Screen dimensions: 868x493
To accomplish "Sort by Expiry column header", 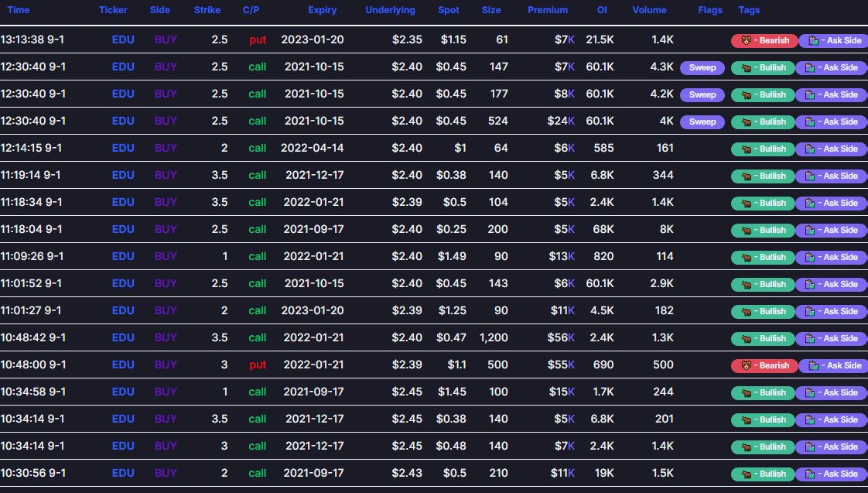I will [322, 10].
